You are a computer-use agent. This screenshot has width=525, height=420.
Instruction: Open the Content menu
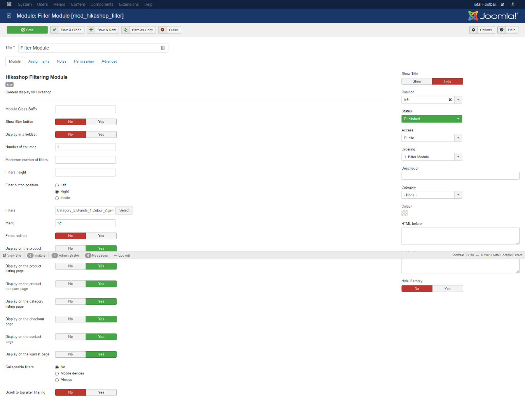click(x=78, y=4)
